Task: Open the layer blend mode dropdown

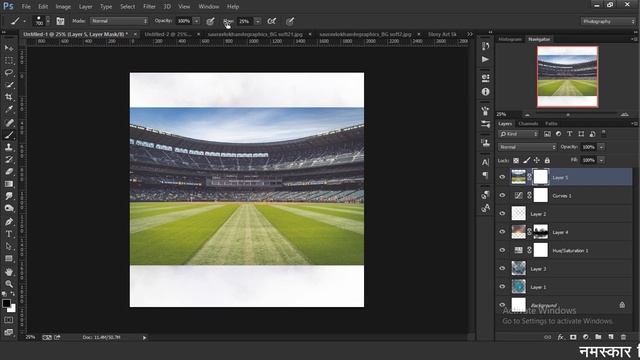Action: pos(527,147)
